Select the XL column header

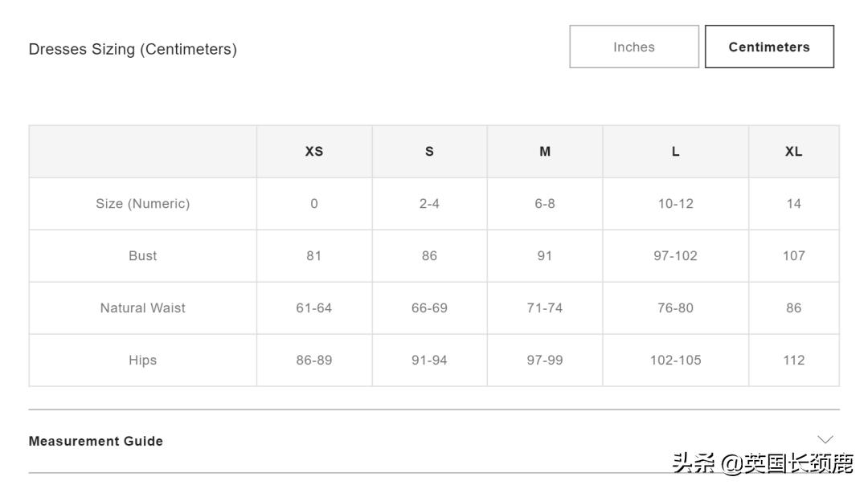pyautogui.click(x=793, y=152)
